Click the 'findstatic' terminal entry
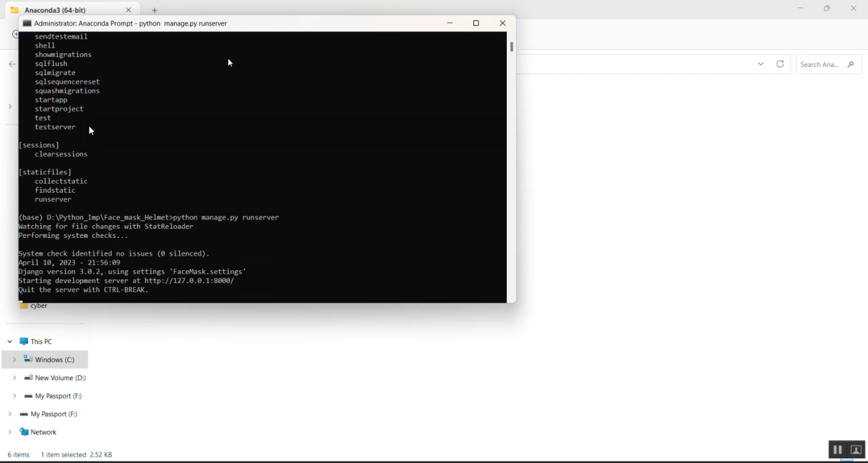 55,190
